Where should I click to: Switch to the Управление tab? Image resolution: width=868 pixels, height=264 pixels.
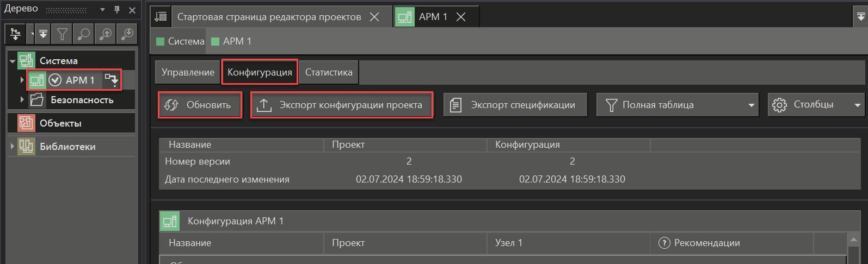coord(188,72)
